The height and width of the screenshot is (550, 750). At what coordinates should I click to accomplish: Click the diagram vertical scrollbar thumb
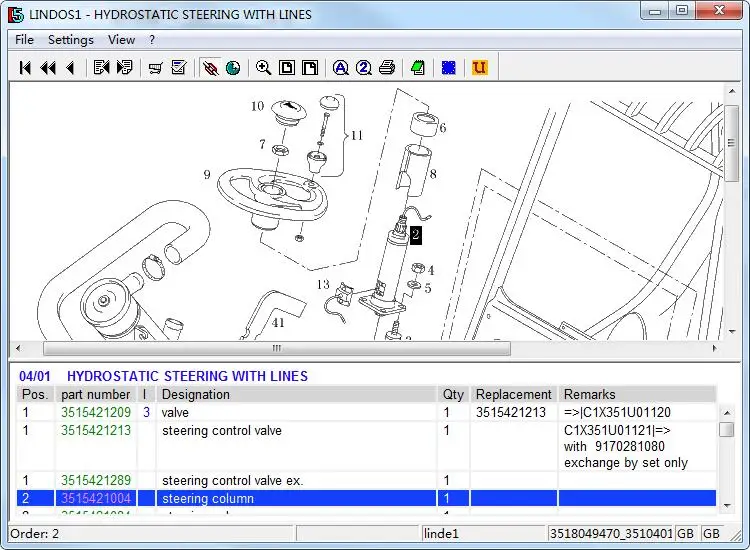[732, 143]
